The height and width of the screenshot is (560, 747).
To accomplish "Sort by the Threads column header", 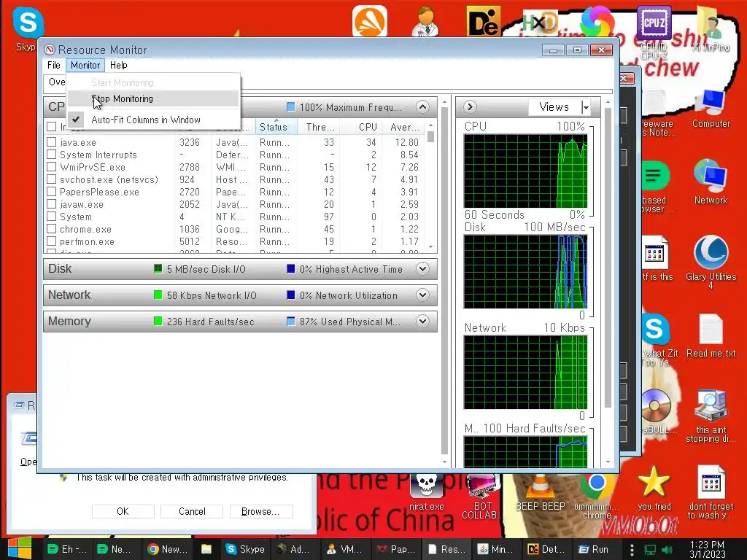I will [319, 127].
